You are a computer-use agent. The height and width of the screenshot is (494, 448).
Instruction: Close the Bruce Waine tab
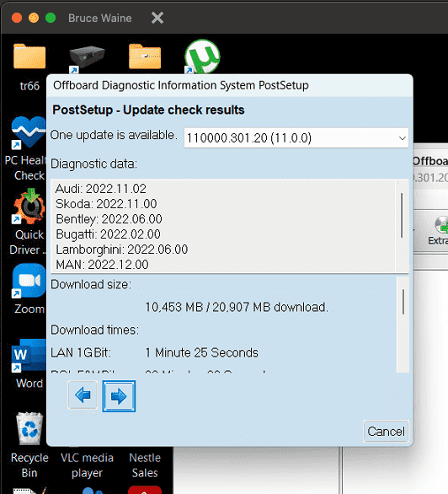[157, 18]
